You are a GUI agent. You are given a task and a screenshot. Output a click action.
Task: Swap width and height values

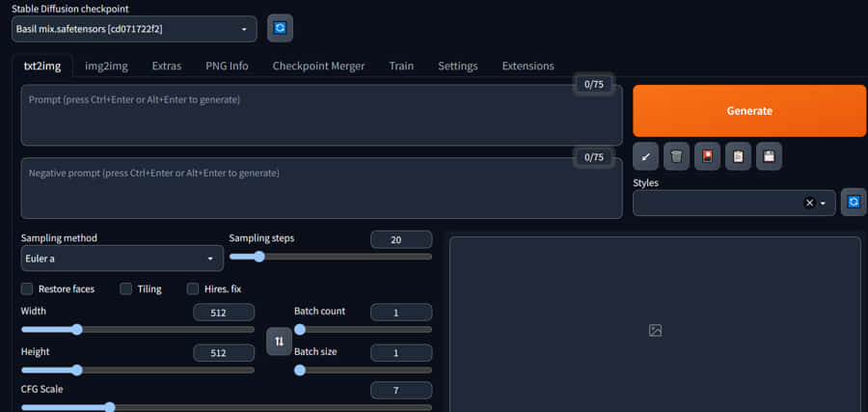(279, 342)
